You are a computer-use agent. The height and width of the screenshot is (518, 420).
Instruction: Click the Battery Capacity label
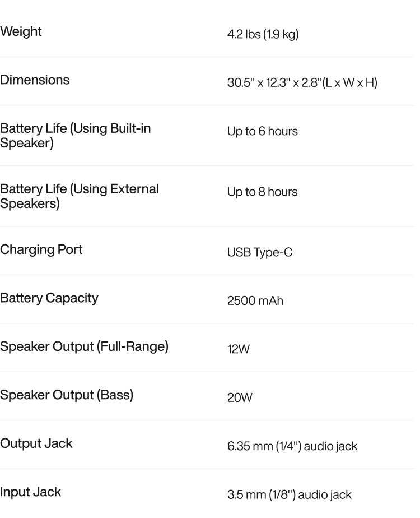[x=49, y=298]
